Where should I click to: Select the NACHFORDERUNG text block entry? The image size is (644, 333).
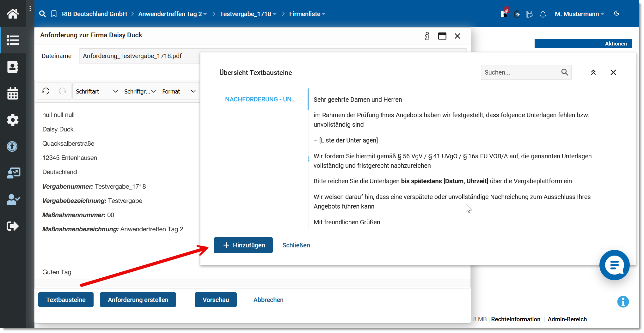coord(260,100)
